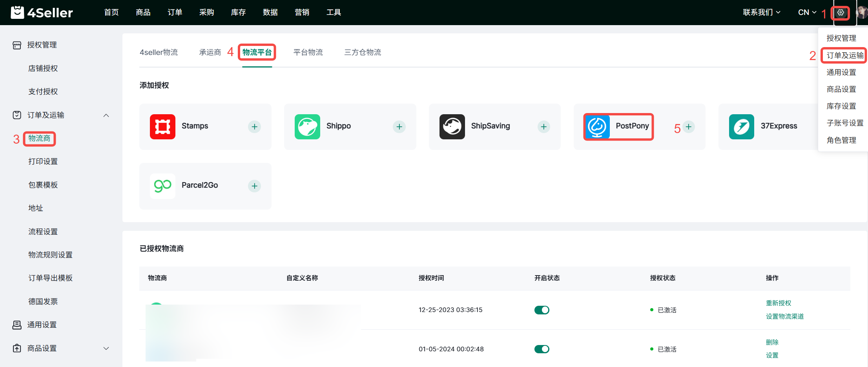
Task: Click the 4Seller logo
Action: 42,13
